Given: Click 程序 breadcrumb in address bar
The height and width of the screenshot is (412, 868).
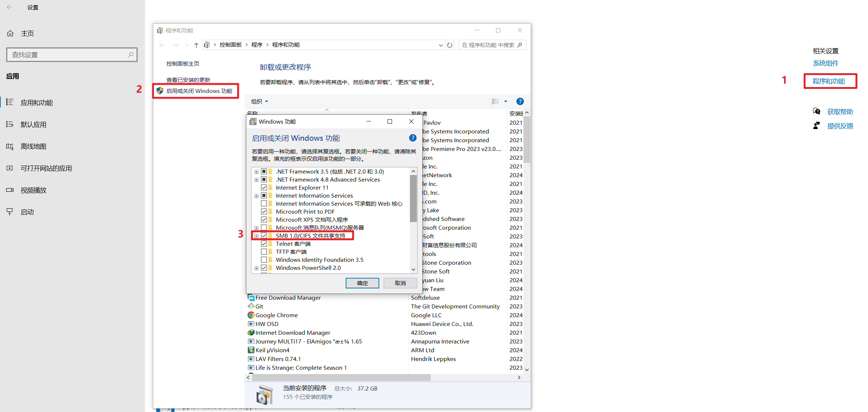Looking at the screenshot, I should (x=257, y=45).
